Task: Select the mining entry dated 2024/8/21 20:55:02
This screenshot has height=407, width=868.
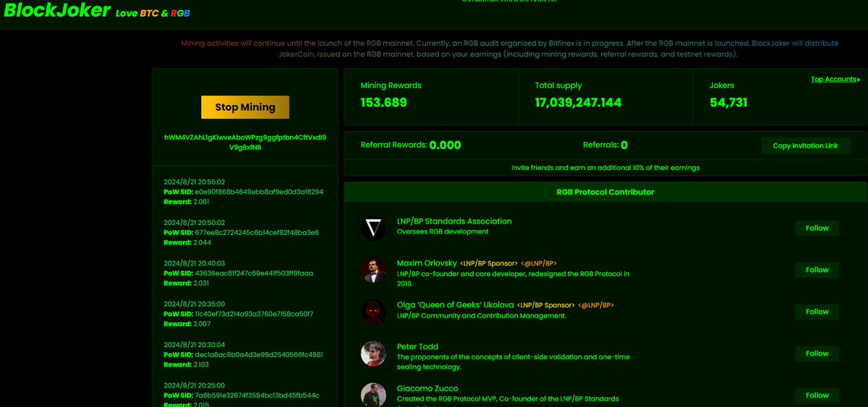Action: point(195,182)
